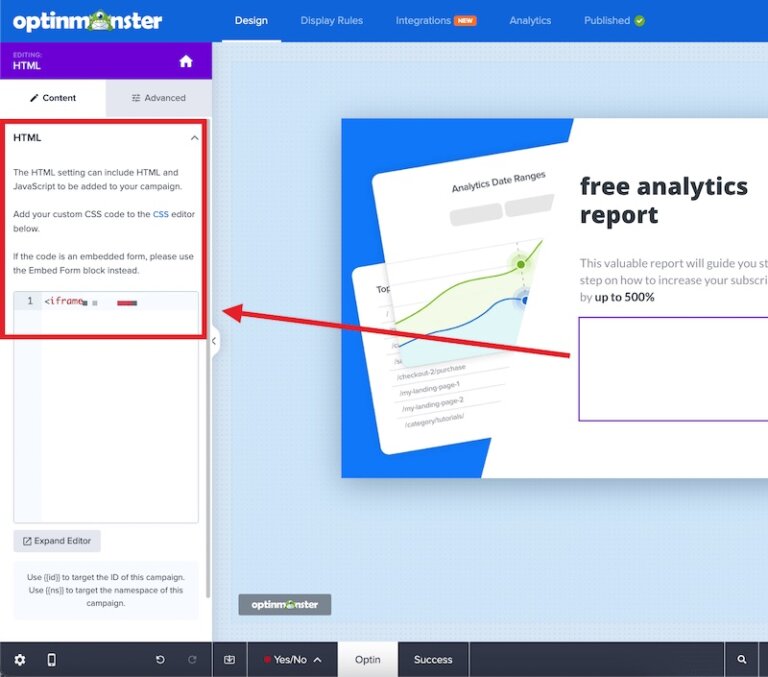This screenshot has width=768, height=677.
Task: Select the Content tab
Action: pos(53,98)
